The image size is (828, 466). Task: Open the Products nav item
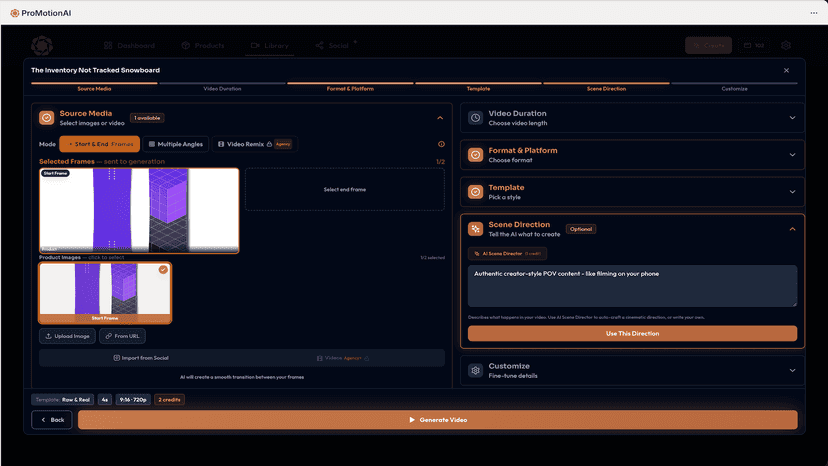(x=203, y=45)
